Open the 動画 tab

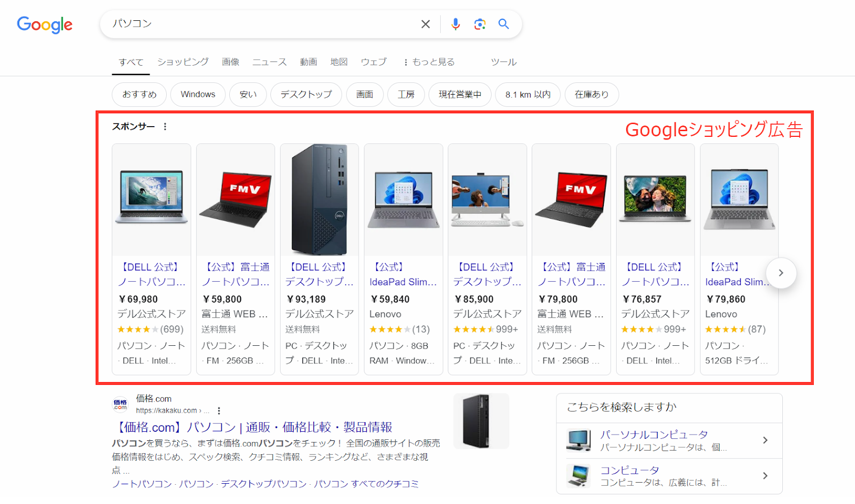(308, 62)
